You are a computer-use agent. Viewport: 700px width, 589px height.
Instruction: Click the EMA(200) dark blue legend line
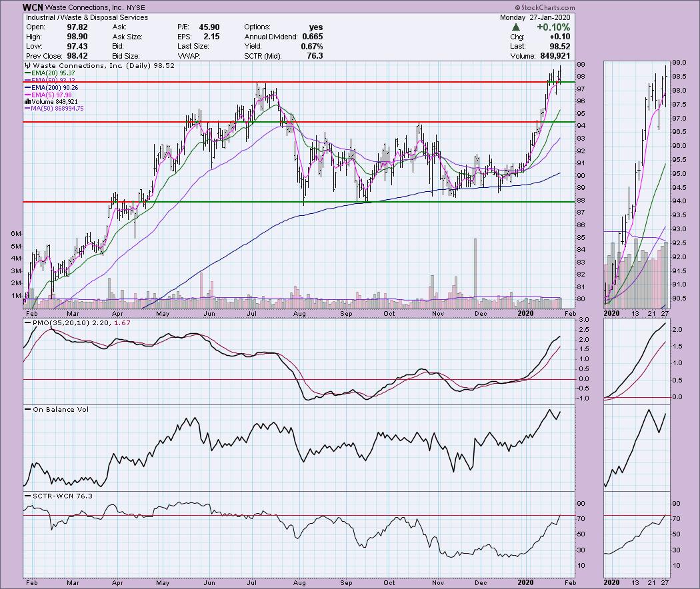pyautogui.click(x=28, y=88)
